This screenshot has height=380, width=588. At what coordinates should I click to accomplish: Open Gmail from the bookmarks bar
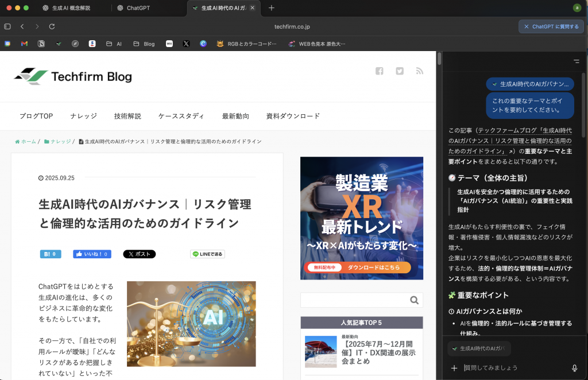23,44
